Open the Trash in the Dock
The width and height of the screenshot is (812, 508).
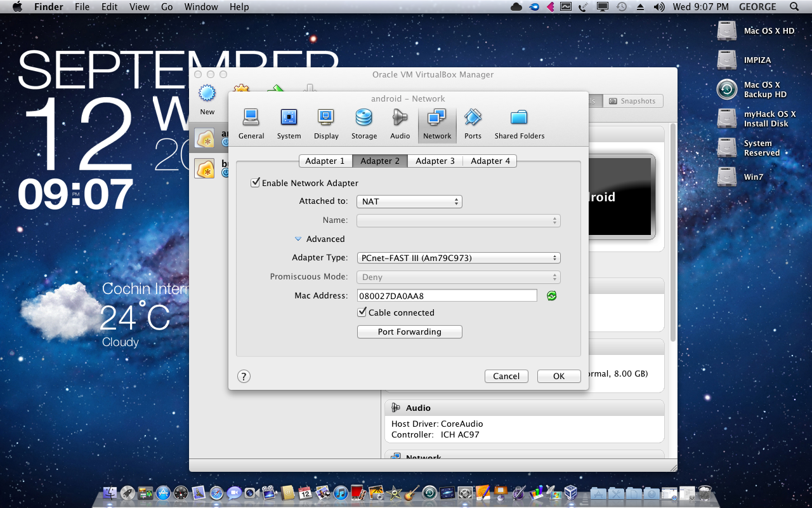click(704, 493)
